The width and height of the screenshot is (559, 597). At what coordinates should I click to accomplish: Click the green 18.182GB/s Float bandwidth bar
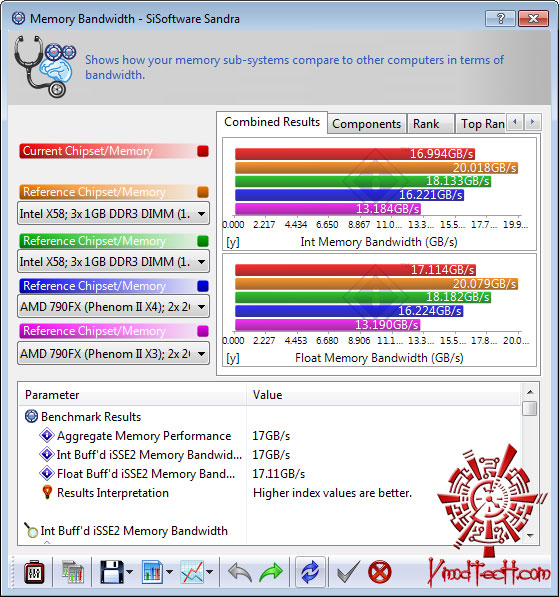tap(363, 297)
